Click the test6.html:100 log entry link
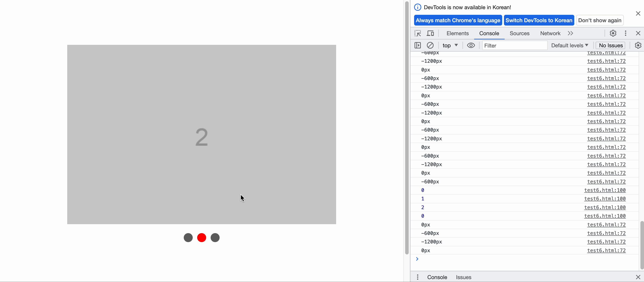The height and width of the screenshot is (282, 644). point(605,190)
